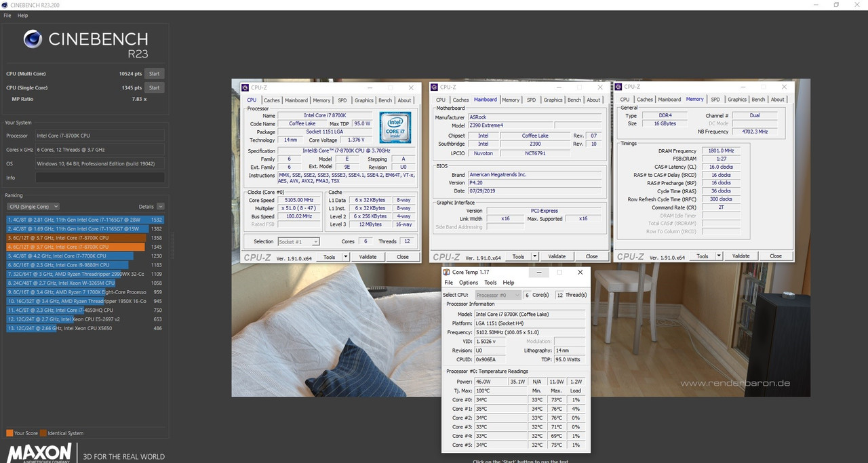
Task: Click Close button in Mainboard CPU-Z window
Action: (x=592, y=257)
